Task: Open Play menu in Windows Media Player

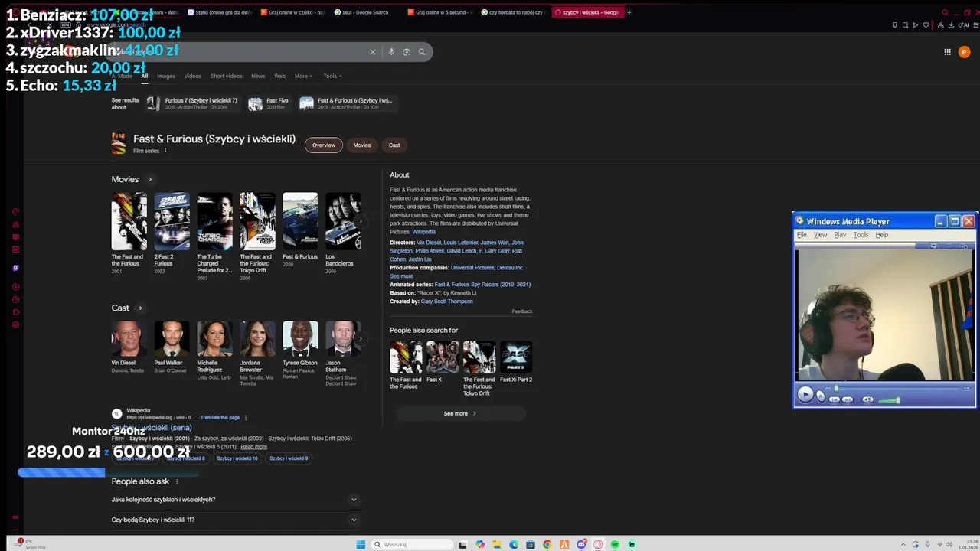Action: (x=840, y=235)
